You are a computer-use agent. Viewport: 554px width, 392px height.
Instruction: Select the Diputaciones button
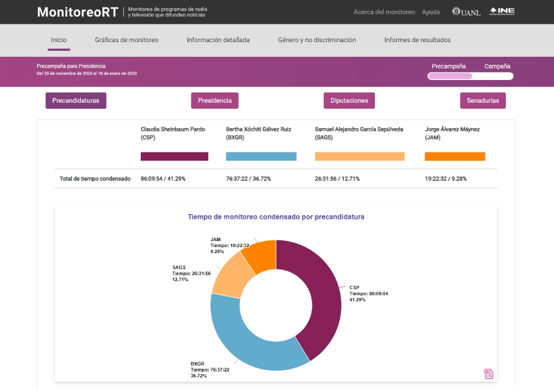pyautogui.click(x=349, y=101)
